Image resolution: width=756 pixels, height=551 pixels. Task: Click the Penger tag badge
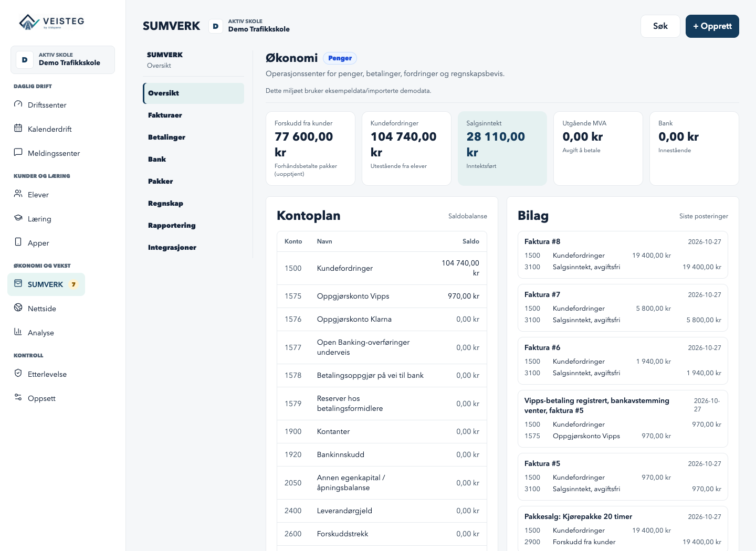coord(340,58)
